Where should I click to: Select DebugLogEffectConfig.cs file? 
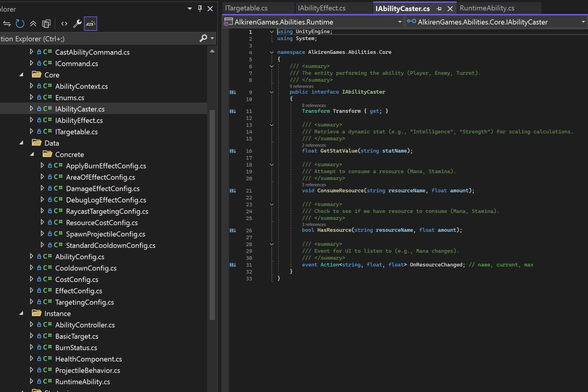[x=106, y=200]
